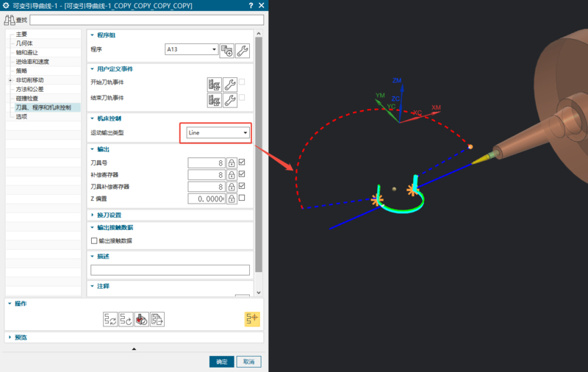This screenshot has height=372, width=588.
Task: Click the 描述 text input field
Action: [x=170, y=270]
